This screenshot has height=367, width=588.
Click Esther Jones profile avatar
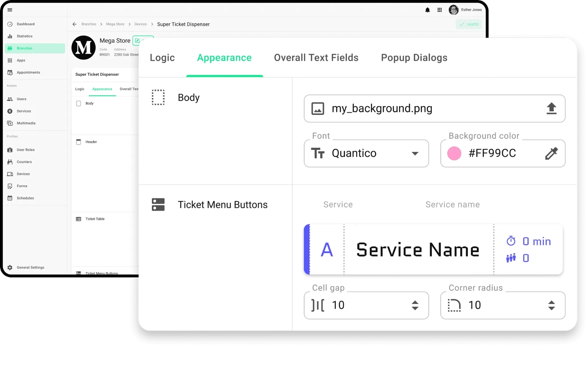tap(453, 10)
